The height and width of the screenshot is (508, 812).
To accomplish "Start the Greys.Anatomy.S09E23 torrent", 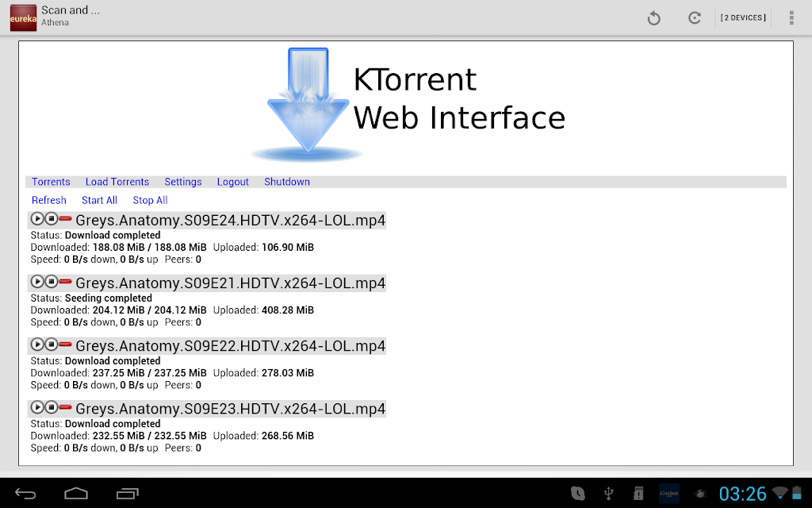I will point(37,407).
